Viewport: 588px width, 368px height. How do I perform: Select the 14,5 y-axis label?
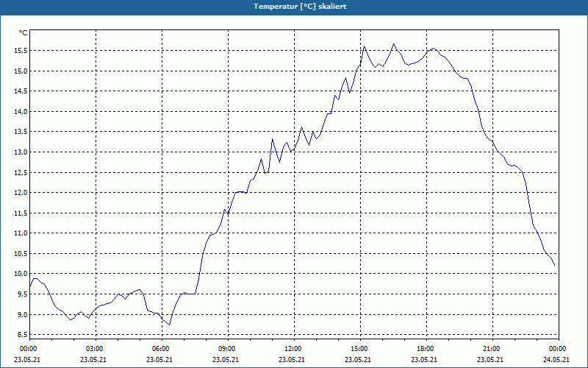(x=21, y=91)
